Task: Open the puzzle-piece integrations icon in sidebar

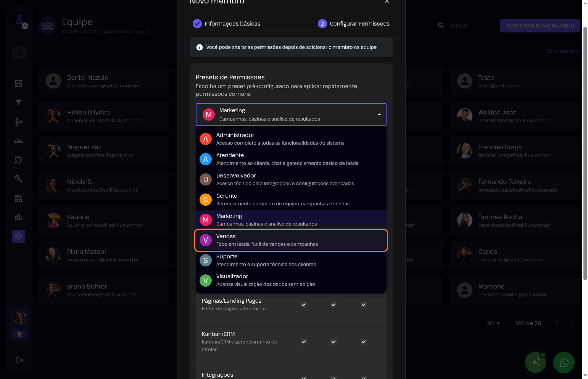Action: coord(18,160)
